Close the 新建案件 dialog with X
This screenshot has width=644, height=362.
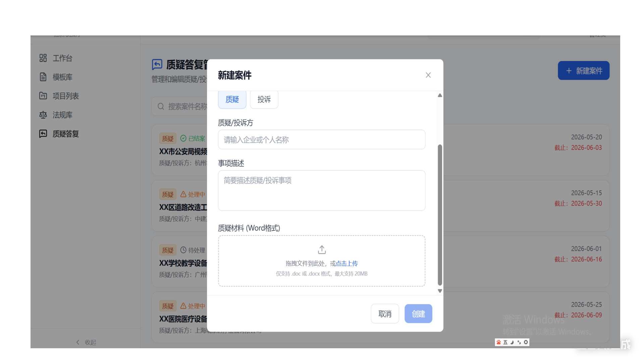[428, 75]
